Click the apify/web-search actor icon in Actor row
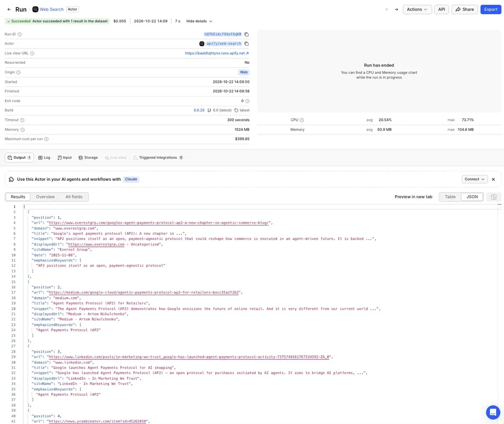This screenshot has width=504, height=424. pyautogui.click(x=202, y=44)
